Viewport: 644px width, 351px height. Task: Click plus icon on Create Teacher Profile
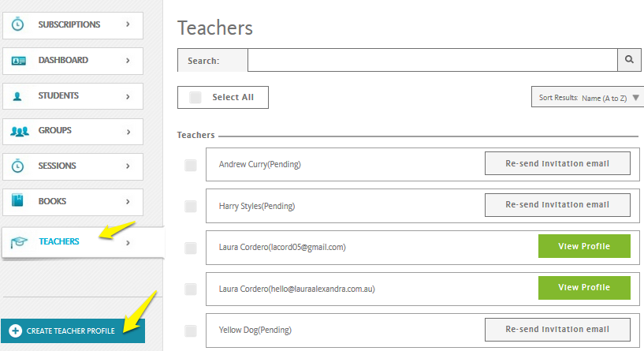[15, 330]
